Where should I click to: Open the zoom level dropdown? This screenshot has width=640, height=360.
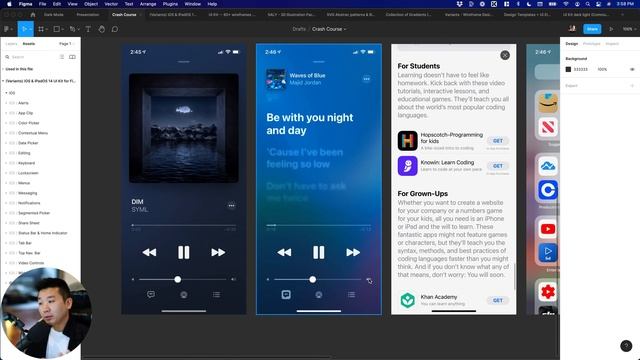[x=629, y=29]
